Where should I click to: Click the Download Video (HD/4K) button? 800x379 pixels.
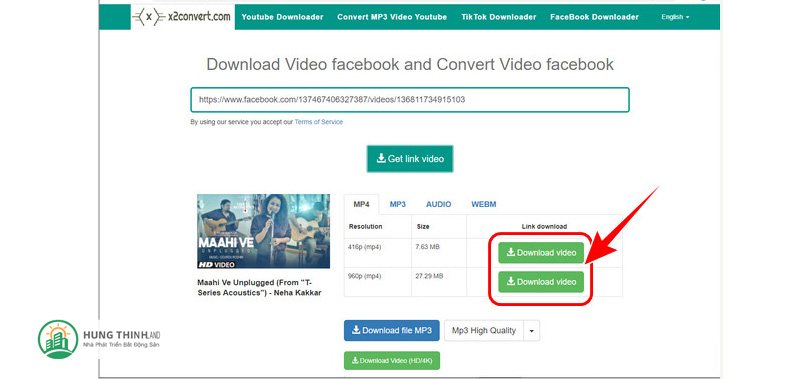391,360
